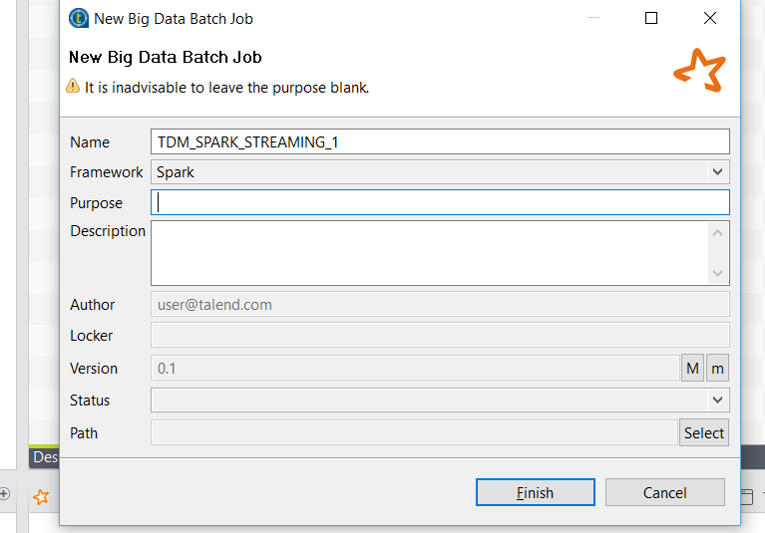Click the Select button next to Path
This screenshot has width=765, height=533.
(x=704, y=433)
